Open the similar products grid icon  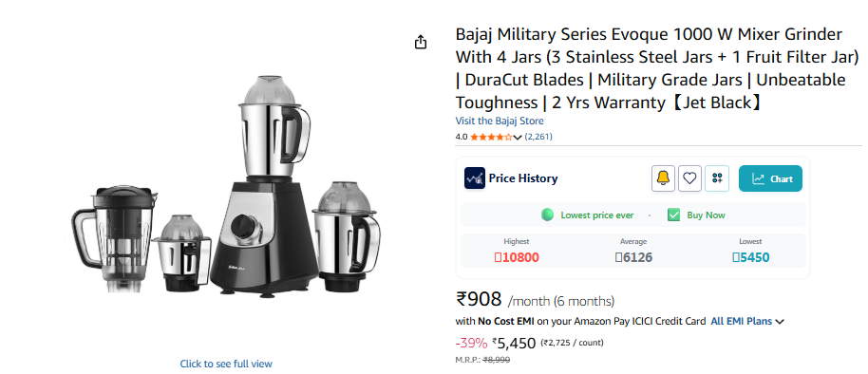[717, 178]
